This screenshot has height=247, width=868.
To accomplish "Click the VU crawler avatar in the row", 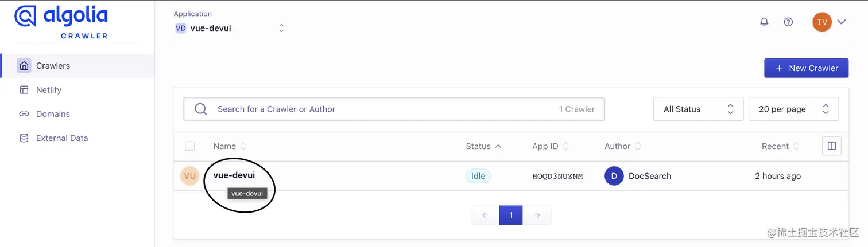I will [x=189, y=176].
